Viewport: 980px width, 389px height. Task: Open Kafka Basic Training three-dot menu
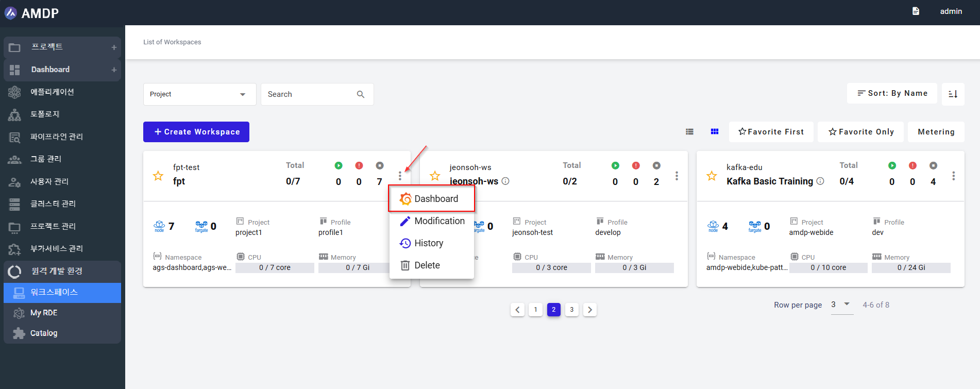953,176
